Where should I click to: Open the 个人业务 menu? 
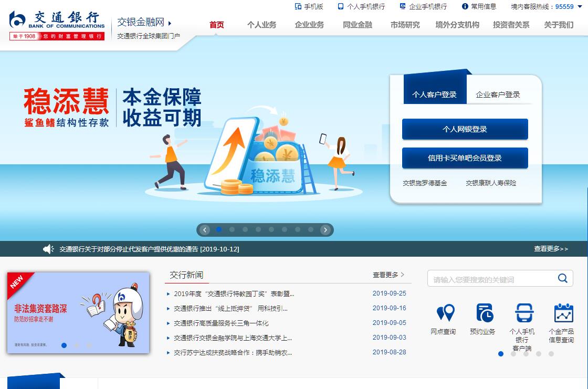(261, 25)
